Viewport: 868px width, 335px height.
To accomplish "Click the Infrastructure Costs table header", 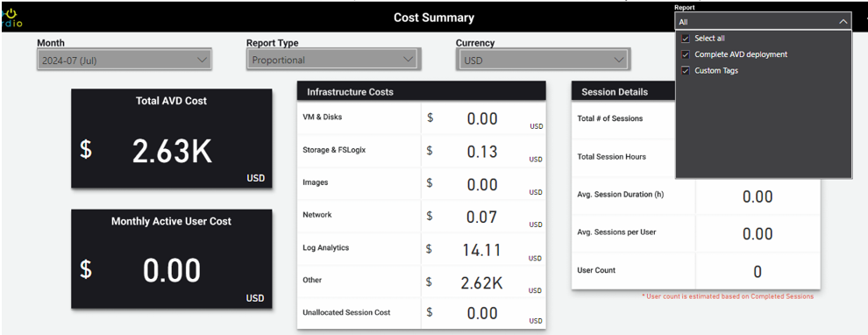I will coord(421,92).
